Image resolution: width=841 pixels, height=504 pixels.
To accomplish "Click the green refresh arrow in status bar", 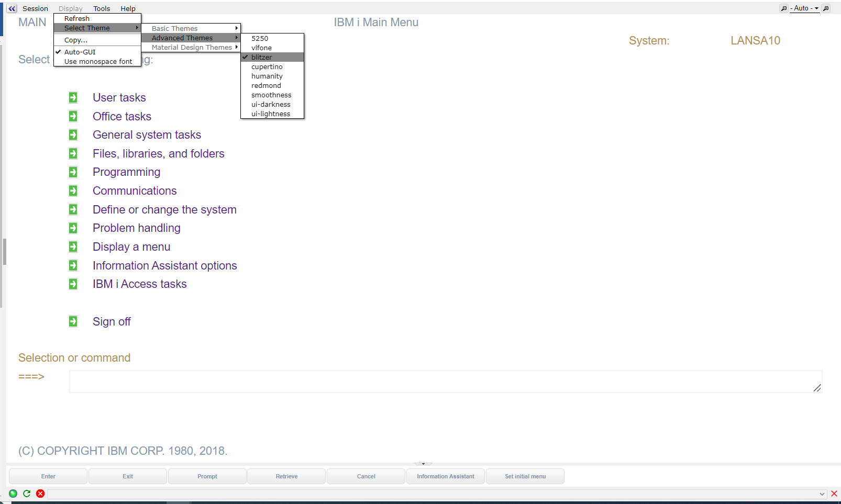I will 27,494.
